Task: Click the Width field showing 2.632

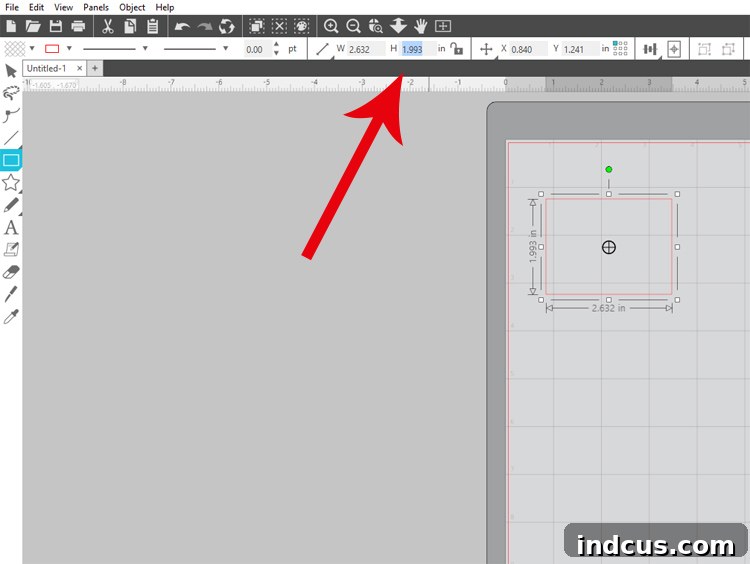Action: point(366,49)
